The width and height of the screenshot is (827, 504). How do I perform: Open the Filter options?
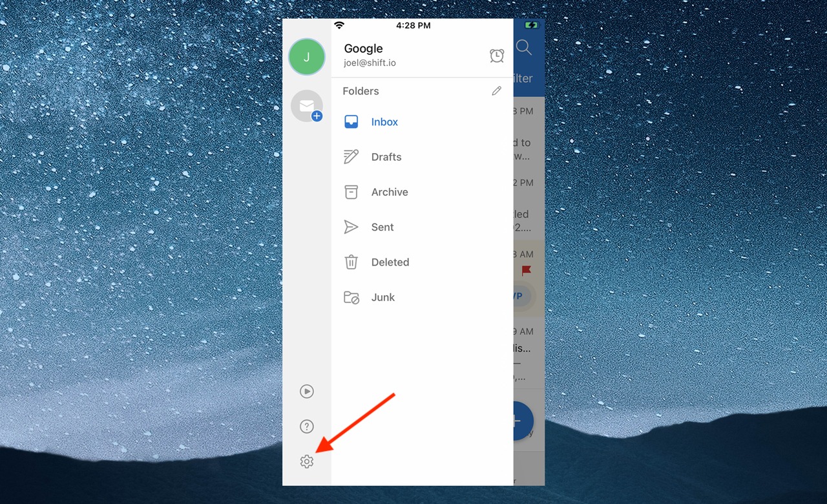[525, 78]
